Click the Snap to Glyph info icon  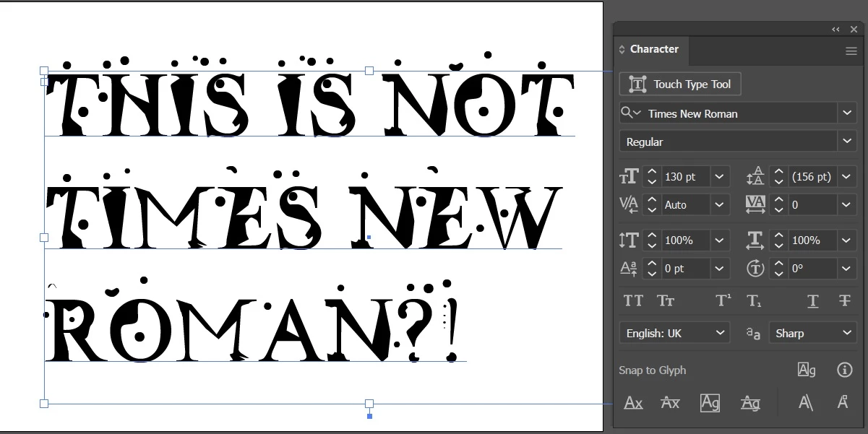(844, 370)
